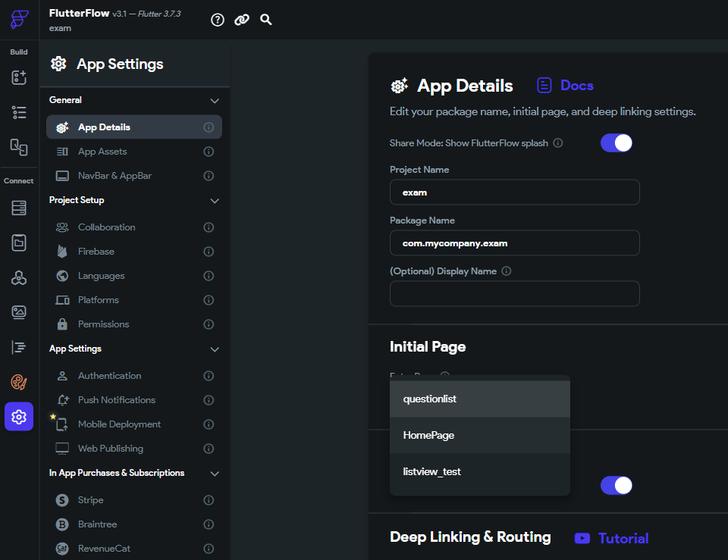Image resolution: width=728 pixels, height=560 pixels.
Task: Click info icon next to Share Mode
Action: [x=558, y=143]
